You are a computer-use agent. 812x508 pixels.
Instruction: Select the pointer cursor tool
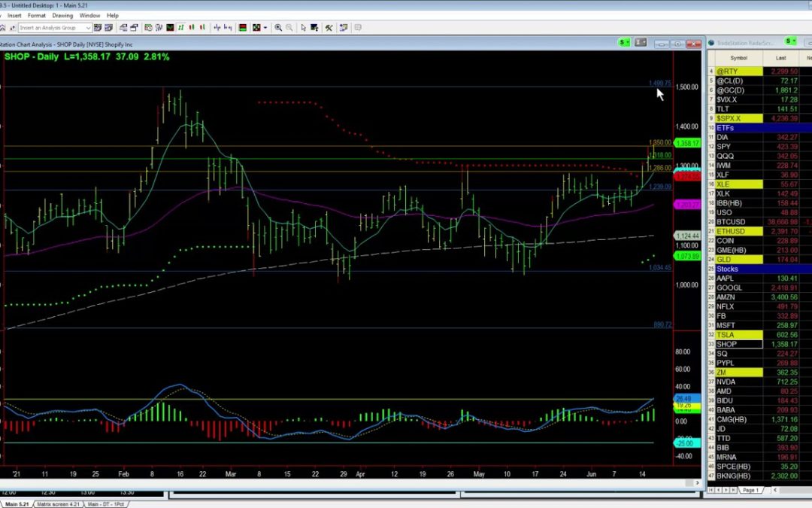click(x=304, y=28)
